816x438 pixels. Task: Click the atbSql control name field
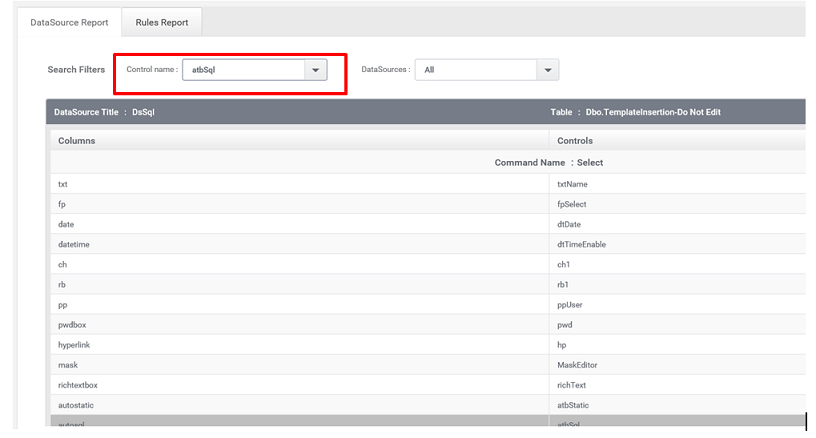[x=244, y=70]
